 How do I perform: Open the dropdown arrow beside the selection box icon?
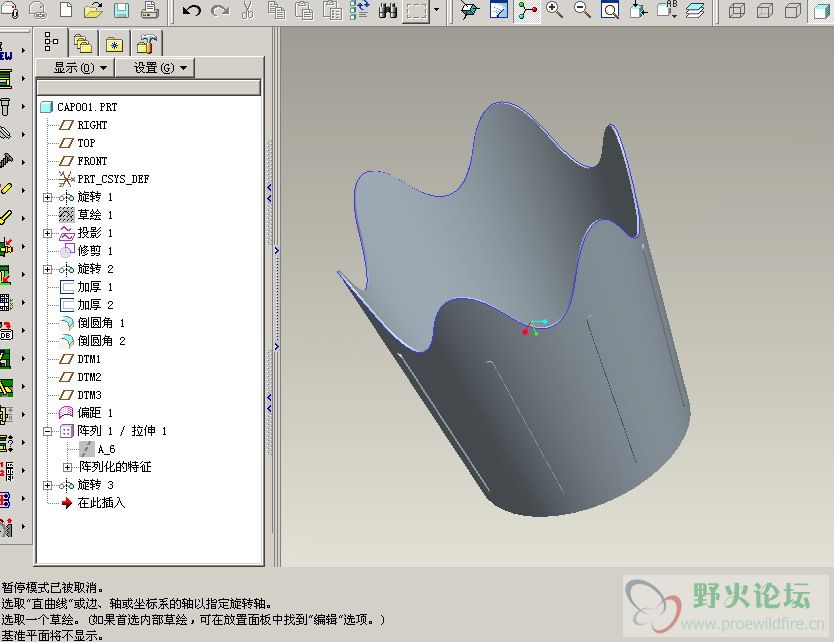click(437, 10)
